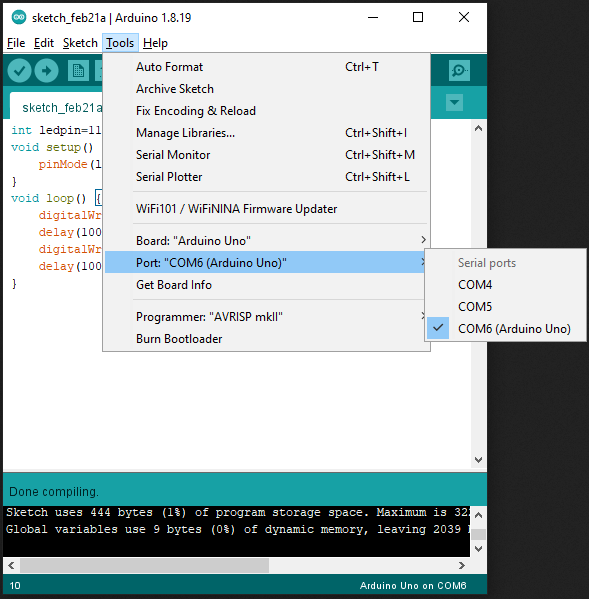Expand the Port: "COM6 (Arduino Uno)" submenu
589x599 pixels.
[266, 262]
